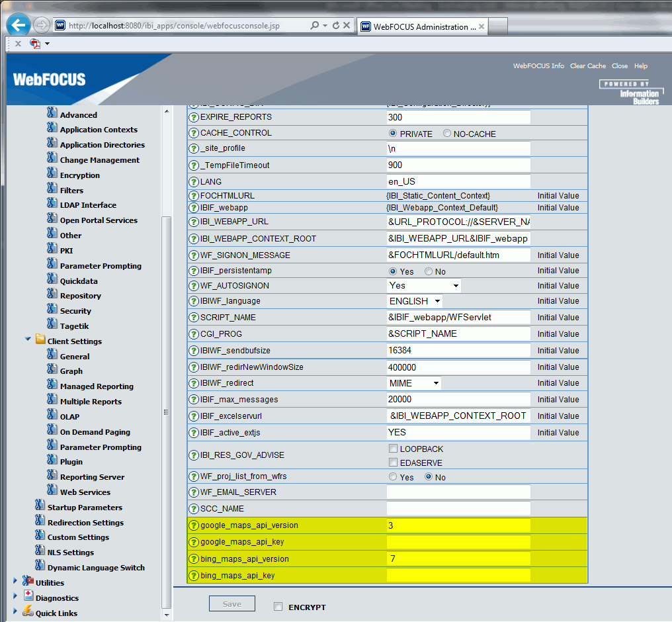The height and width of the screenshot is (622, 672).
Task: Click help icon for WF_EMAIL_SERVER
Action: point(194,492)
